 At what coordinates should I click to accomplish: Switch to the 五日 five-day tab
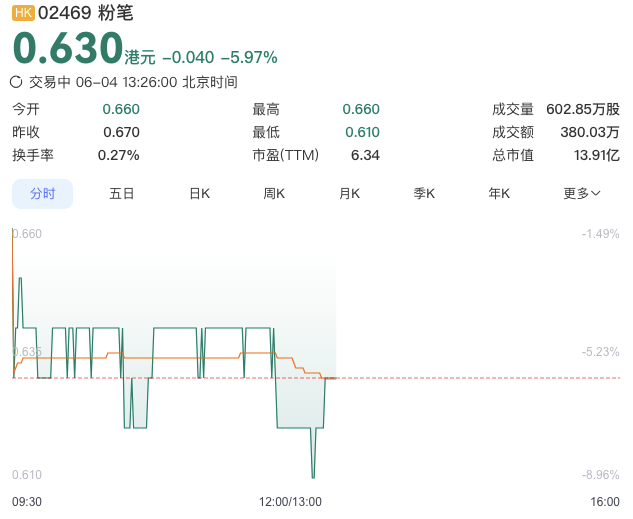tap(122, 194)
